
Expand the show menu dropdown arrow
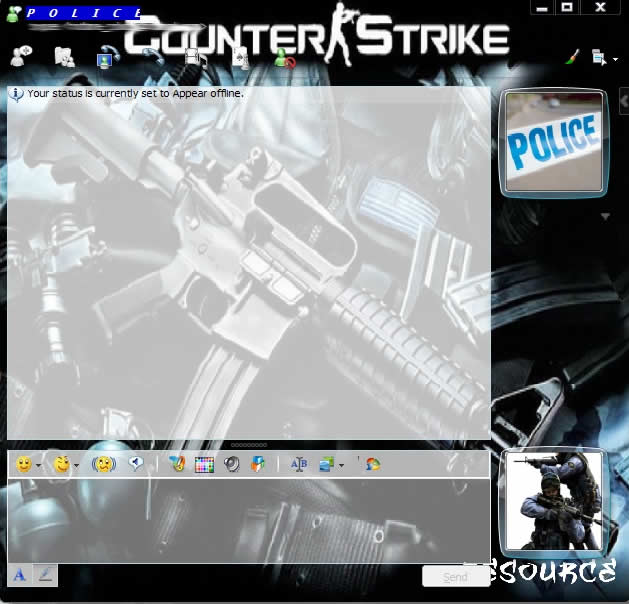click(615, 59)
